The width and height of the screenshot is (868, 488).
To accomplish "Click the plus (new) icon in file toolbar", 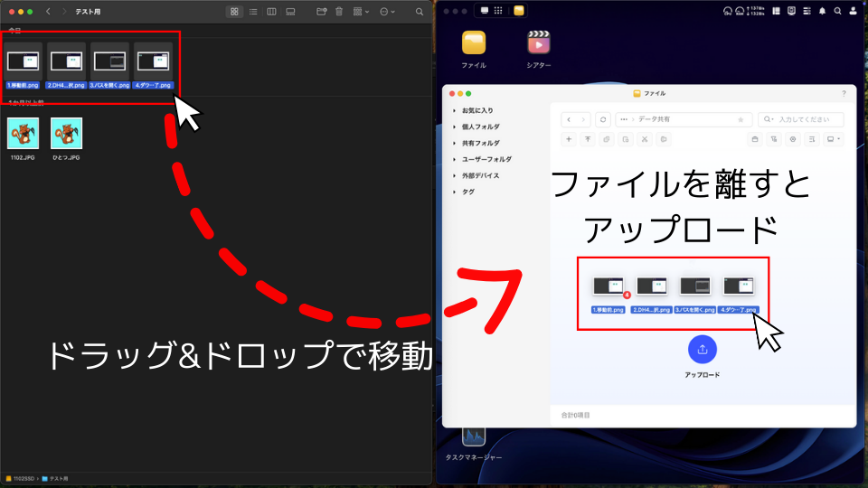I will tap(569, 139).
